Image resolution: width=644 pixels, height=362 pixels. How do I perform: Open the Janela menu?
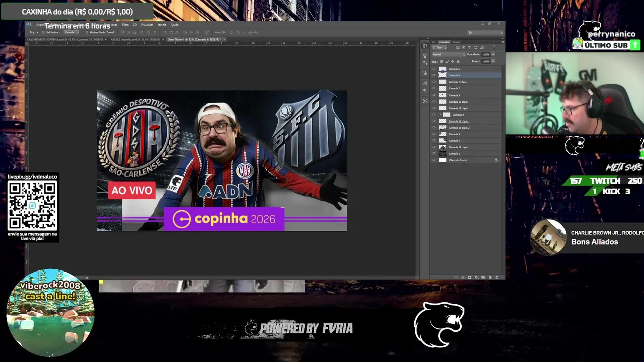tap(162, 25)
